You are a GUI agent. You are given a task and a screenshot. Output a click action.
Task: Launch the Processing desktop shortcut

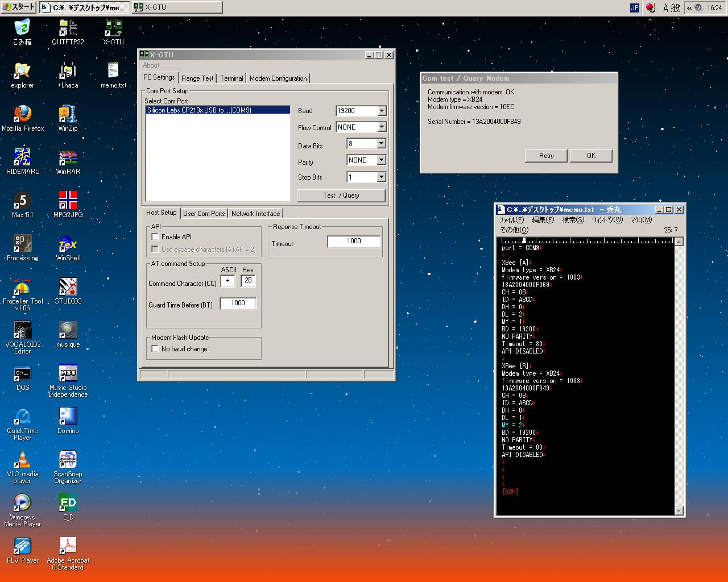(22, 244)
